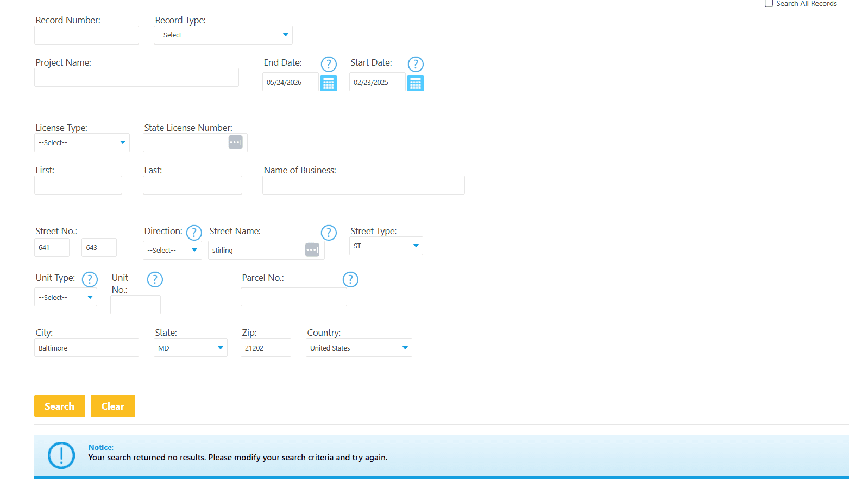This screenshot has width=868, height=488.
Task: Click the ellipsis icon in State License Number
Action: click(236, 142)
